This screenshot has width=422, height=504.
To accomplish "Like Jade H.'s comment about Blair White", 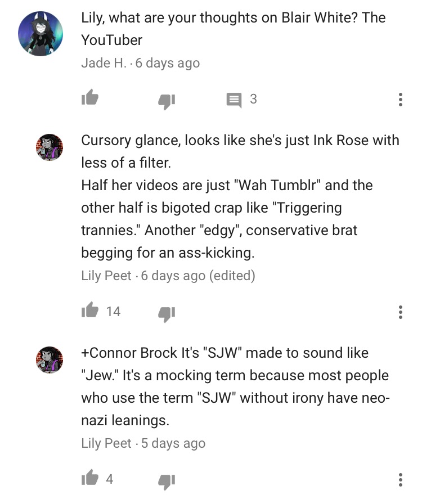I will tap(89, 97).
